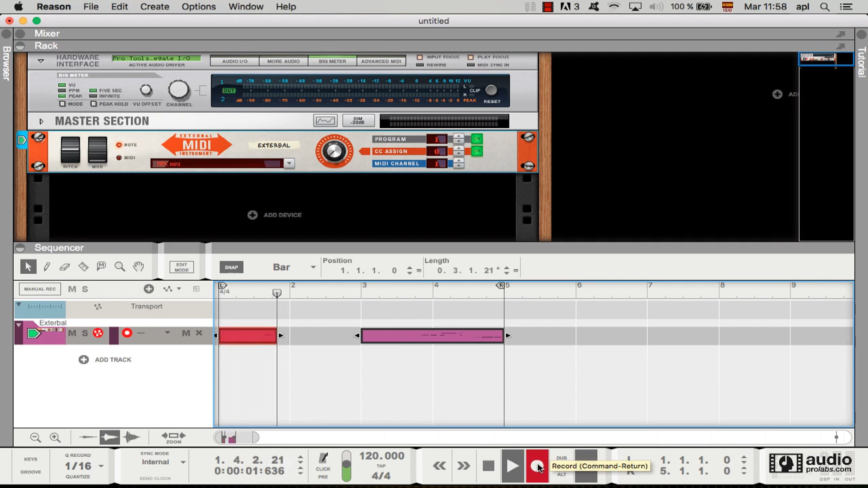Select the Pencil tool in sequencer
The width and height of the screenshot is (868, 488).
pyautogui.click(x=47, y=267)
